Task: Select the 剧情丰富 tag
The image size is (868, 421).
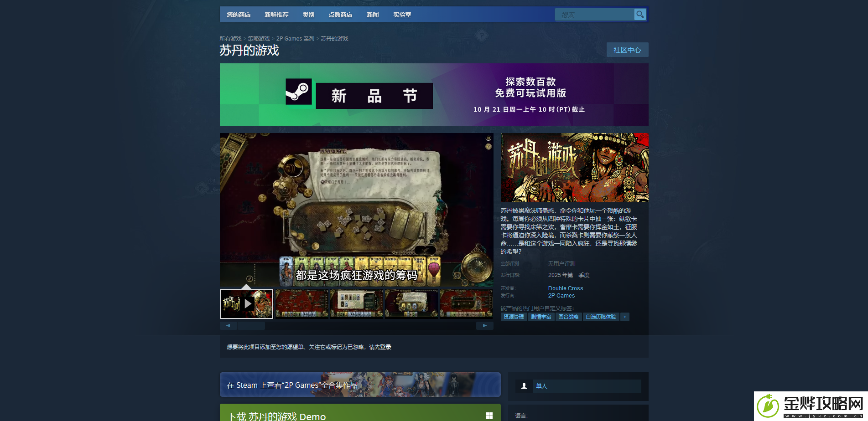Action: [541, 317]
